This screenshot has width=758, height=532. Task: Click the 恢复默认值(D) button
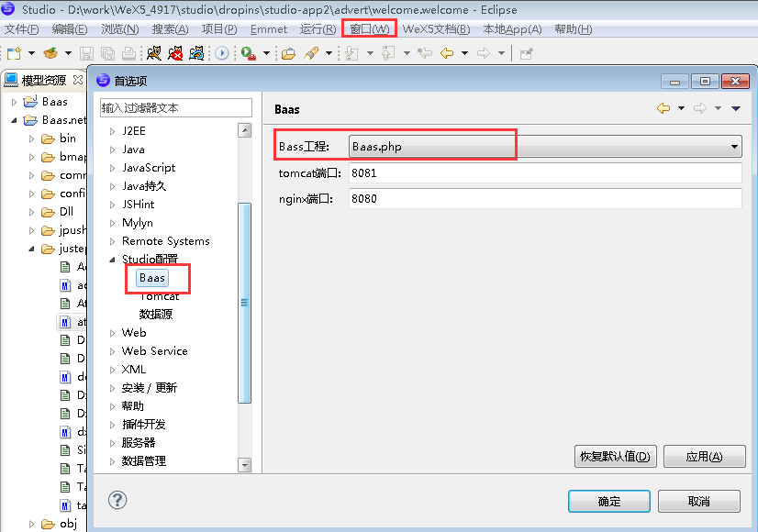coord(616,456)
